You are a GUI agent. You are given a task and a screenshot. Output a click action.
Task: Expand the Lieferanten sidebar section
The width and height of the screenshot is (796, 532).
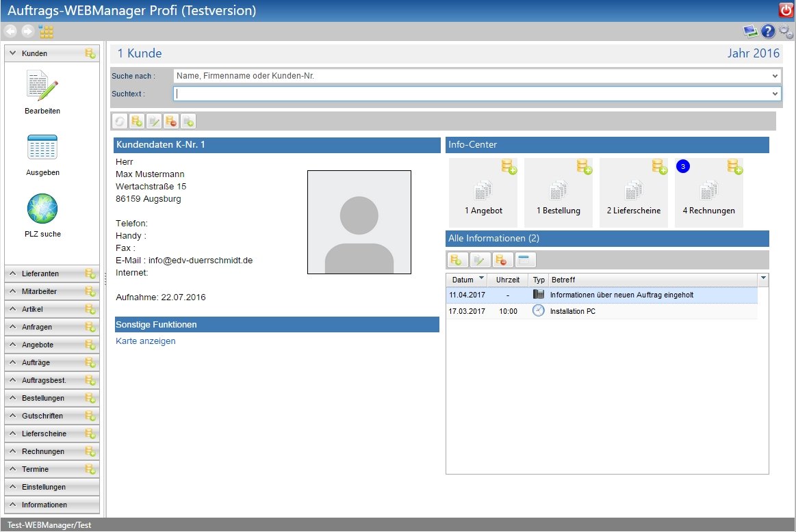40,274
